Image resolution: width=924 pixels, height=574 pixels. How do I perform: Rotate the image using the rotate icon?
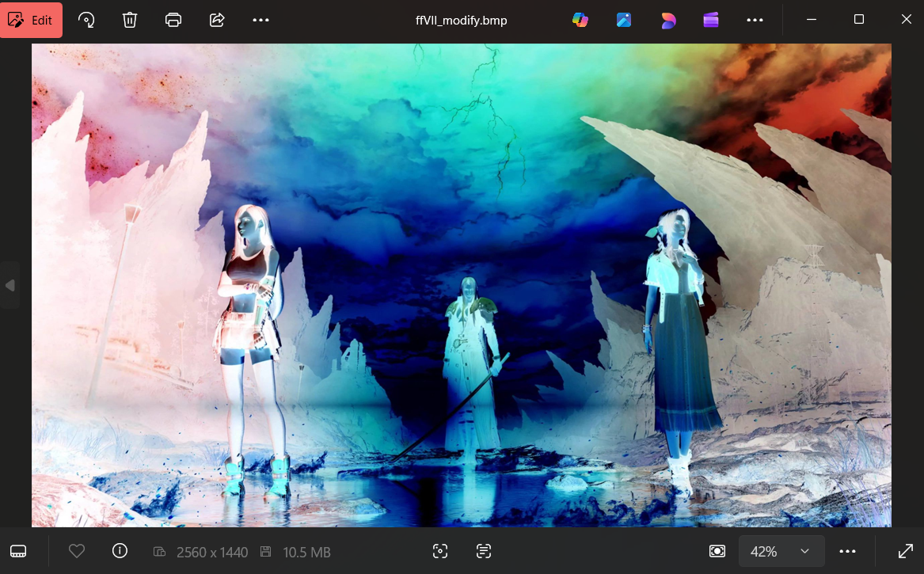86,21
